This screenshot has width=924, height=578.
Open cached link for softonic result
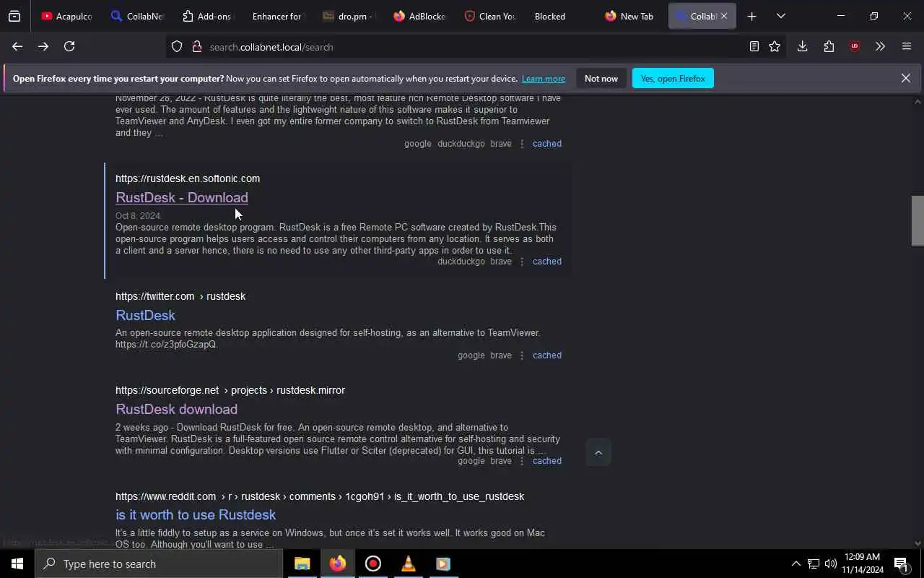pos(547,262)
